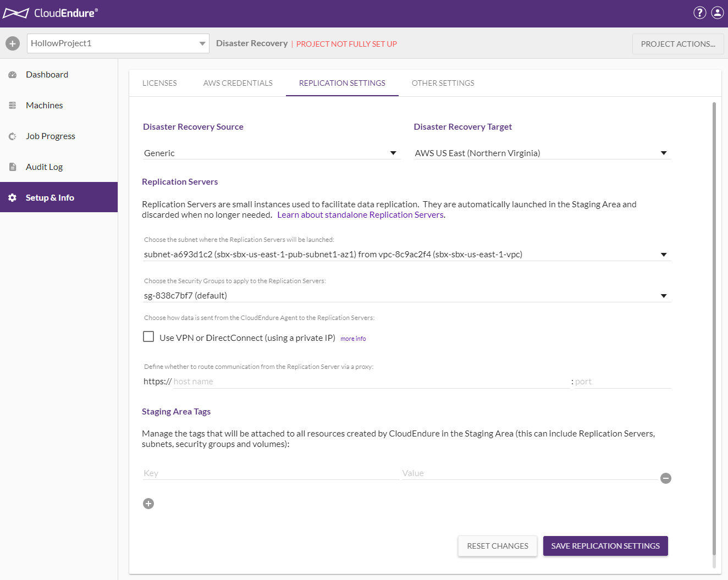Click the Audit Log document icon

[x=13, y=167]
